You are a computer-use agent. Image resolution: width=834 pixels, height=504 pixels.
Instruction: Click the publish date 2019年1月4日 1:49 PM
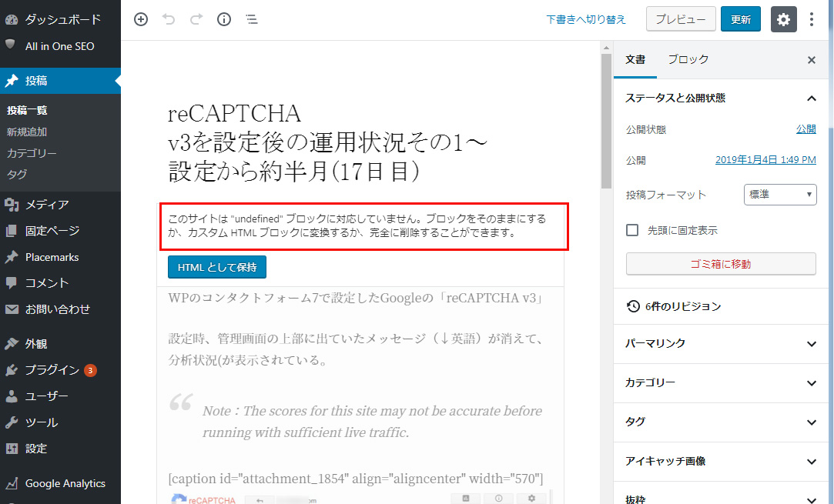(x=765, y=160)
